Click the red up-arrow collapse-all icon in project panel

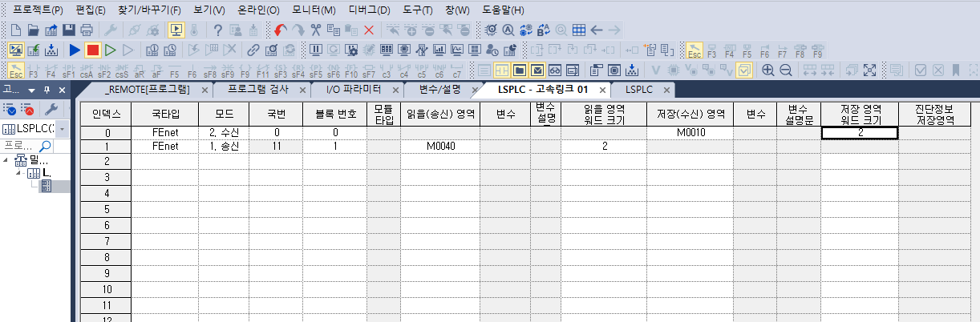pos(27,109)
